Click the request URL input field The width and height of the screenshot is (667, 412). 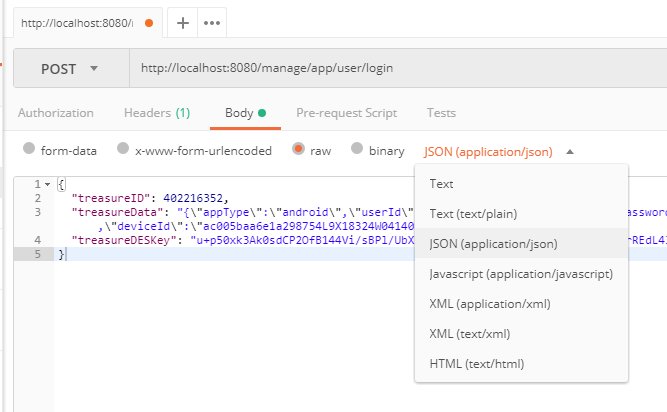click(398, 68)
